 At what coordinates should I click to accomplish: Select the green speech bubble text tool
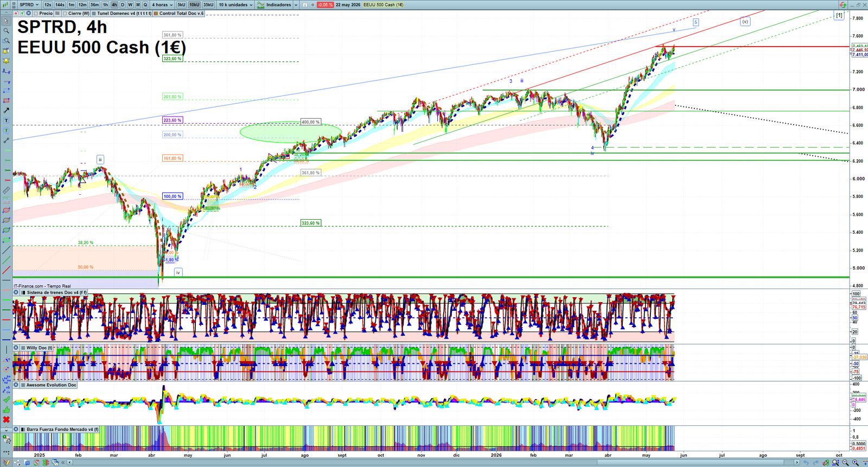pos(7,131)
